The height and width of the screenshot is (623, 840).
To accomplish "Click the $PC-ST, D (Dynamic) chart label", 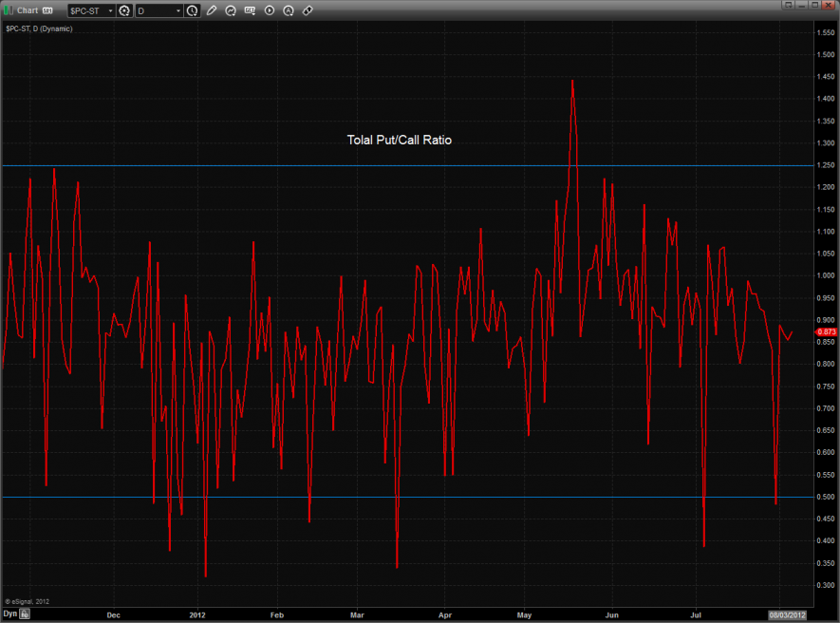I will point(39,28).
